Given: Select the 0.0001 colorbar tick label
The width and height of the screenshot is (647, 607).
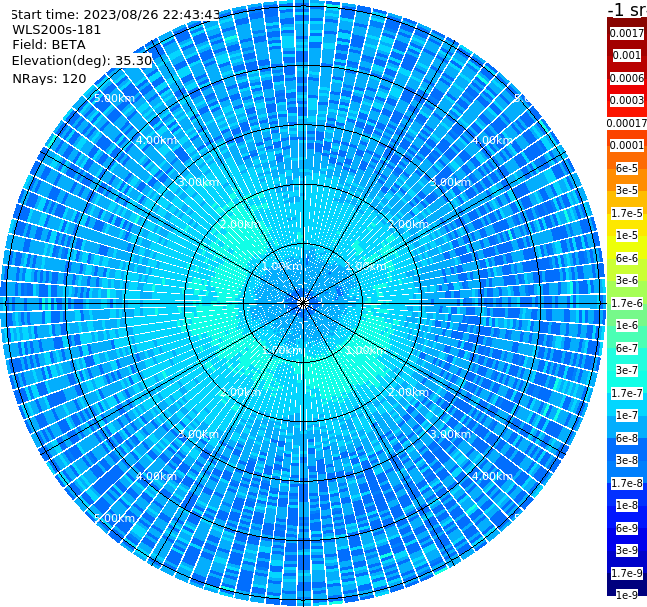Looking at the screenshot, I should (627, 145).
